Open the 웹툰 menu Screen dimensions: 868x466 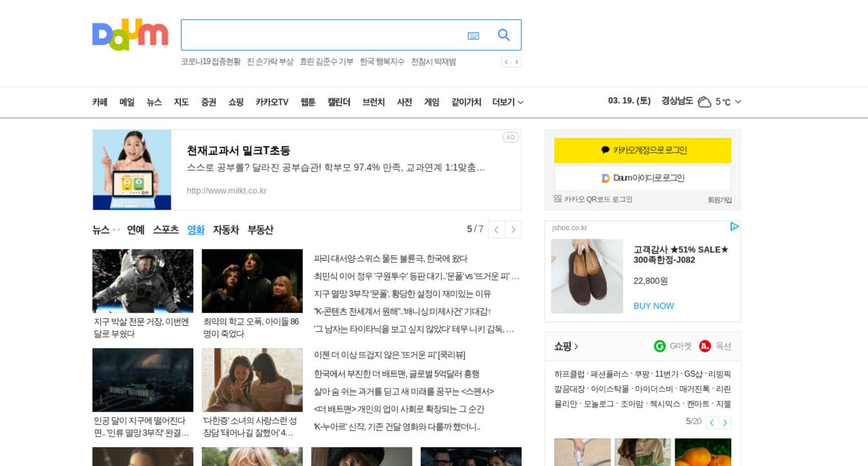click(308, 102)
